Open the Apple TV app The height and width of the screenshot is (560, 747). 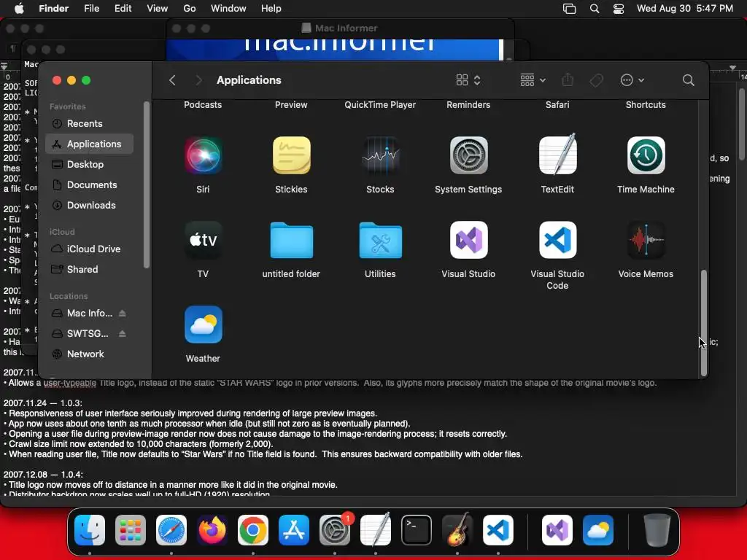203,240
